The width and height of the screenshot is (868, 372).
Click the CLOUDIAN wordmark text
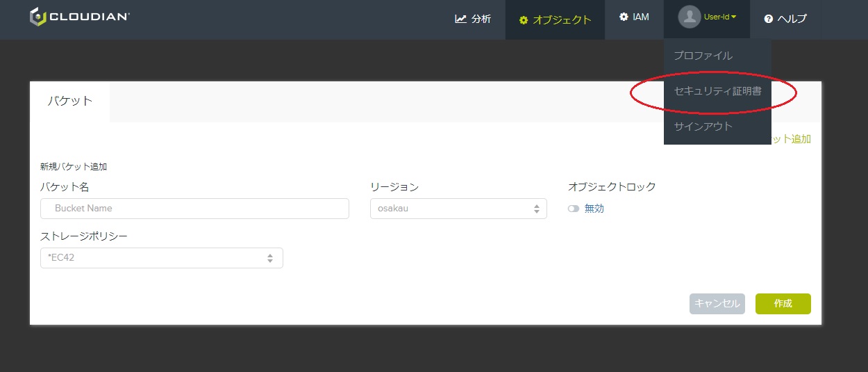90,17
